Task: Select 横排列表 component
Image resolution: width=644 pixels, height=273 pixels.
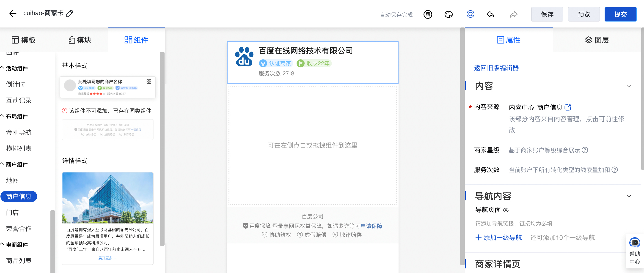Action: pyautogui.click(x=19, y=148)
